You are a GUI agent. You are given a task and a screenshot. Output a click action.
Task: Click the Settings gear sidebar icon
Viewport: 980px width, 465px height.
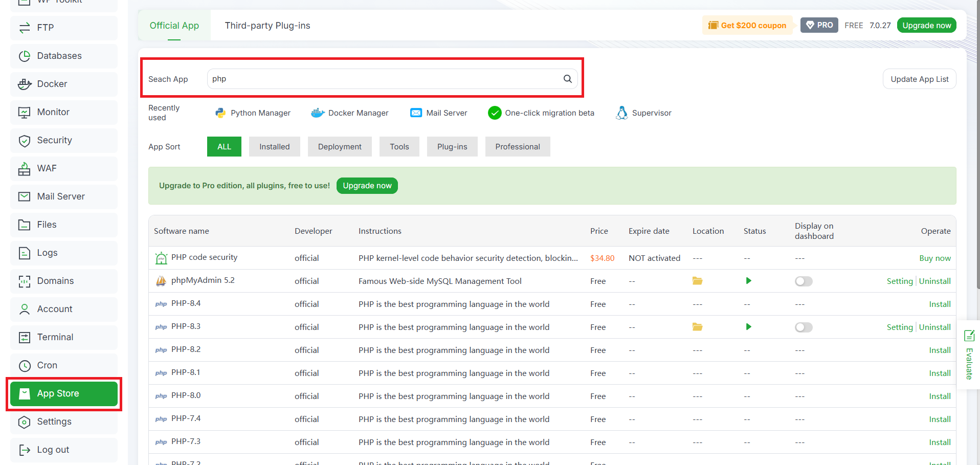tap(25, 422)
